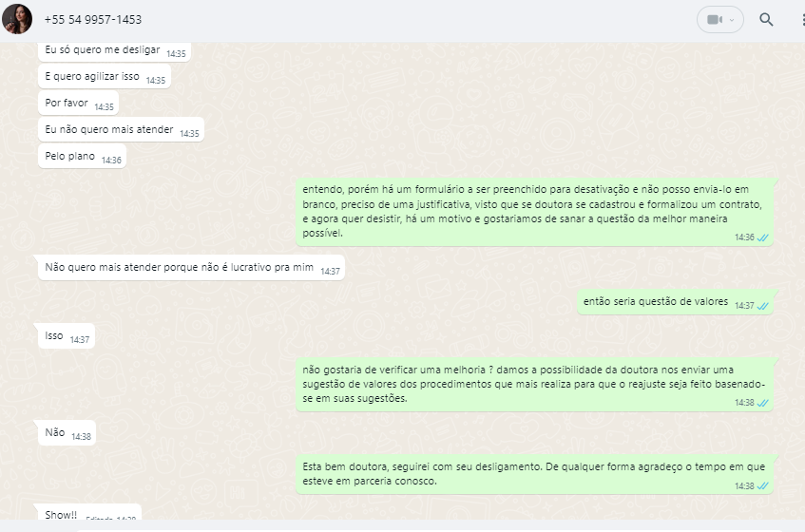Screen dimensions: 805x532
Task: Expand the video call dropdown arrow
Action: (732, 20)
